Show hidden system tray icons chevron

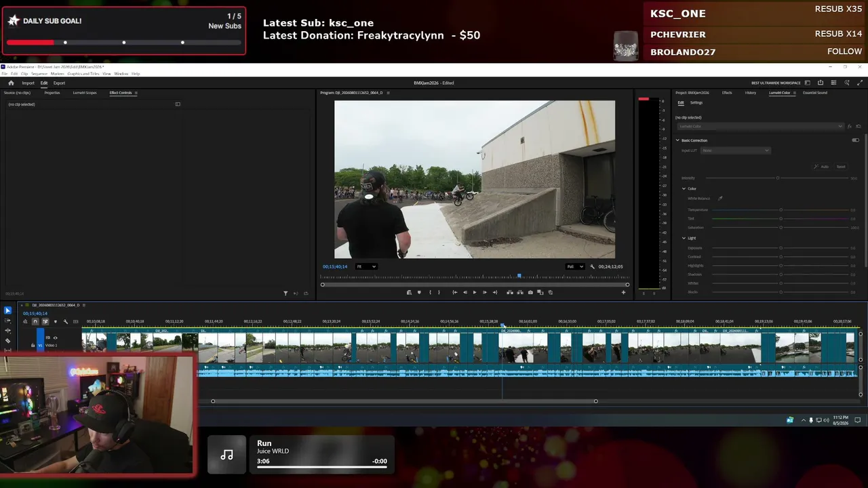[x=804, y=420]
